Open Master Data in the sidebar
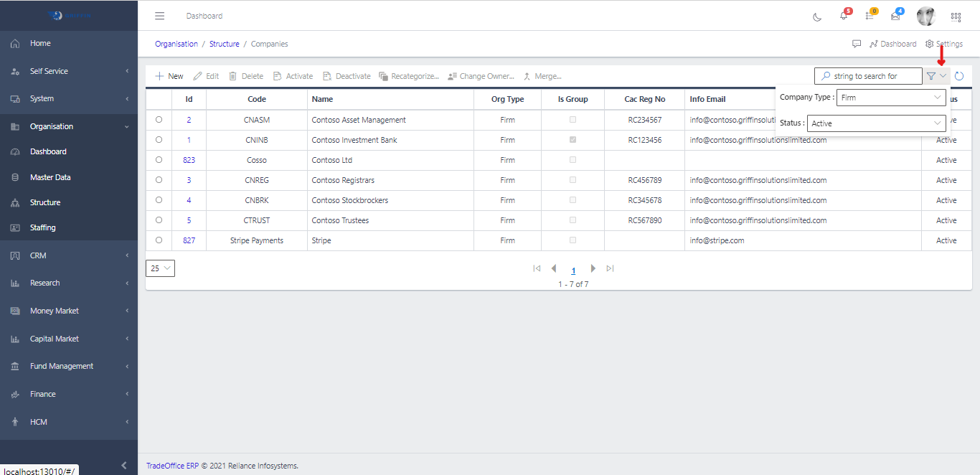 click(50, 177)
